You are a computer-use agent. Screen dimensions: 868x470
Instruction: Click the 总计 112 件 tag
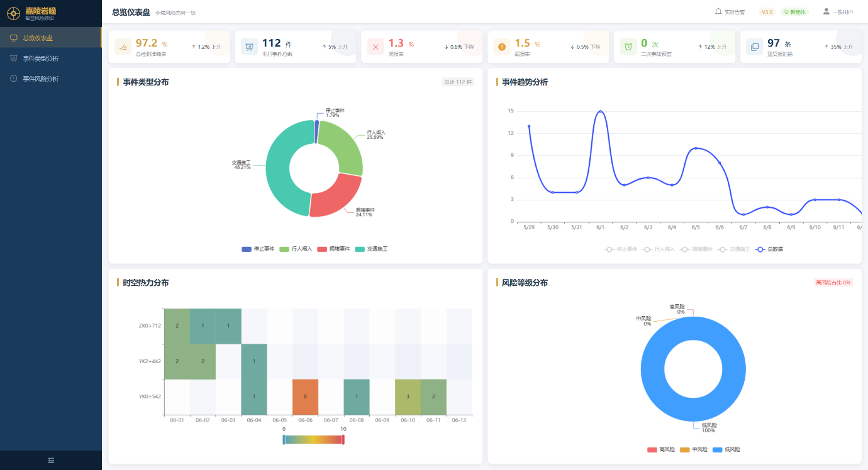(458, 82)
